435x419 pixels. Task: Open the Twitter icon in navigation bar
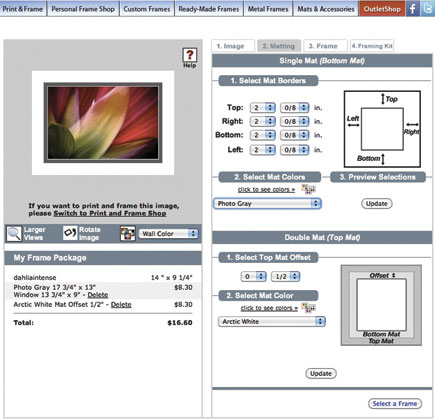tap(427, 8)
